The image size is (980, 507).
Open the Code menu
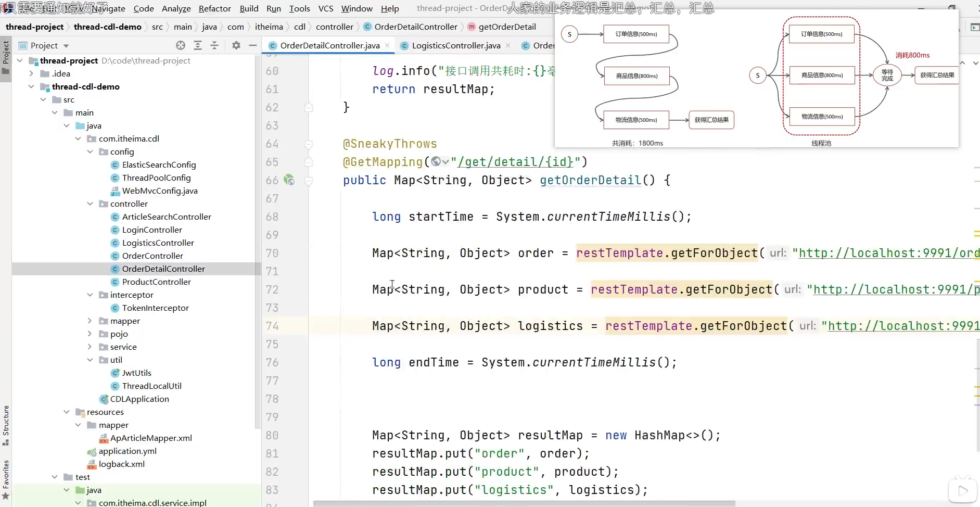(144, 8)
